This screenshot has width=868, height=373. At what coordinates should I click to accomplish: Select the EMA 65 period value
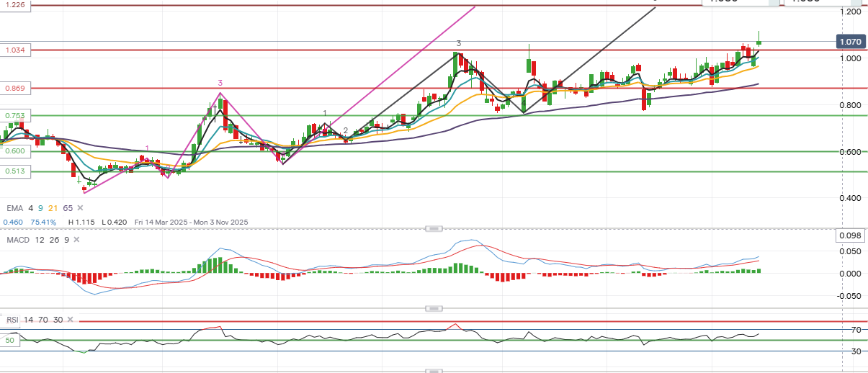point(68,207)
